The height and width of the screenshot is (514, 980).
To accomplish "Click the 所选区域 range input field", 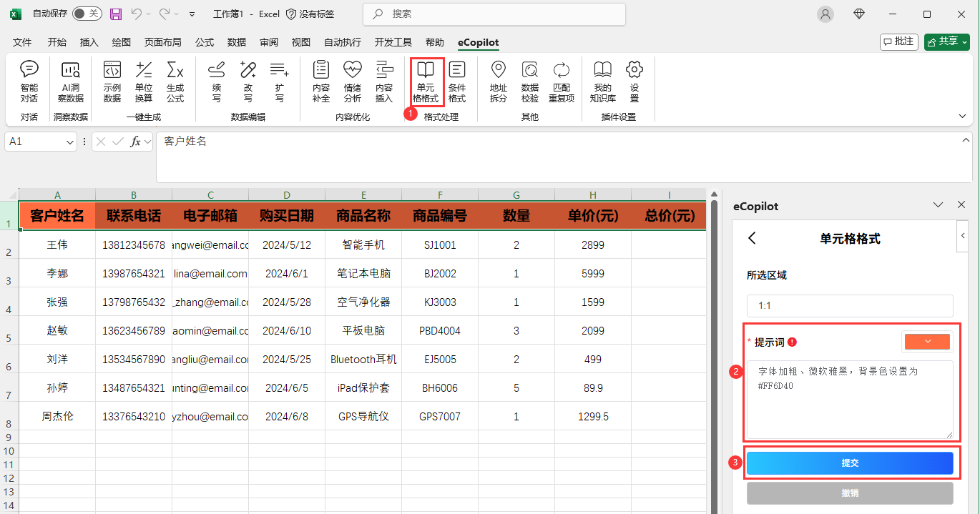I will click(850, 305).
